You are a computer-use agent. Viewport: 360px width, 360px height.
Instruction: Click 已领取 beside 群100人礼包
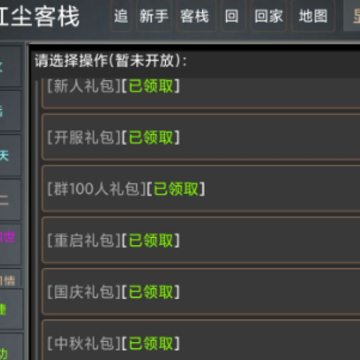coord(176,189)
